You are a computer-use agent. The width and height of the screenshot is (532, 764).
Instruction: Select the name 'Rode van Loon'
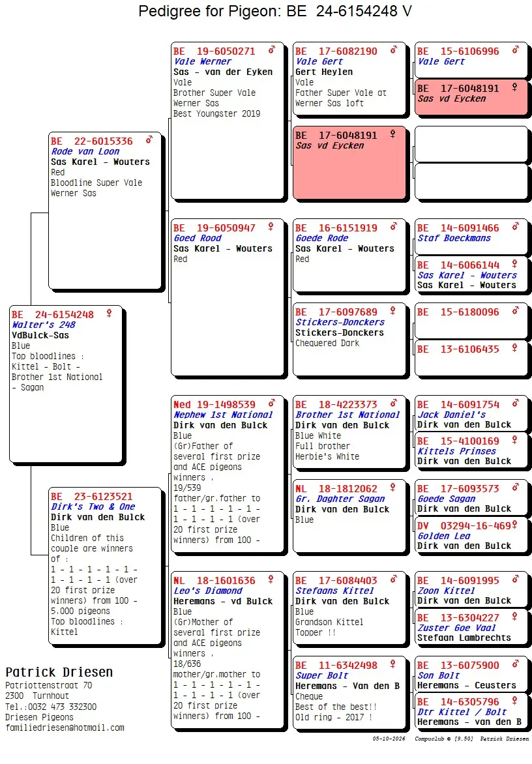click(x=85, y=151)
